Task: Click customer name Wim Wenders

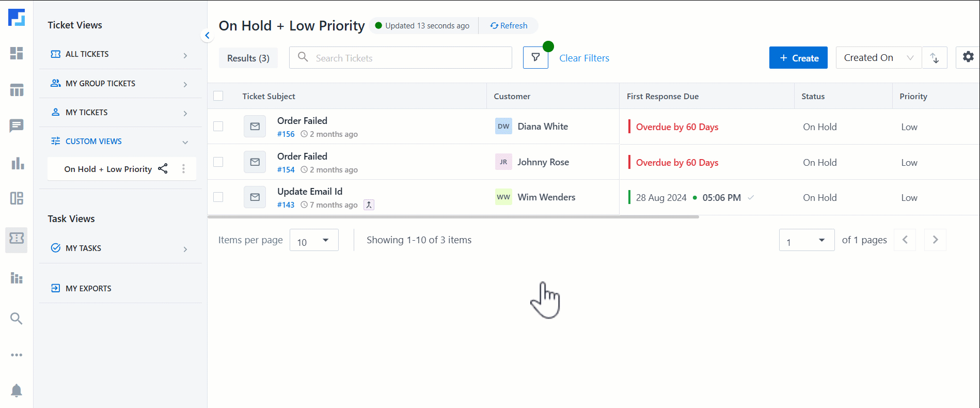Action: tap(546, 197)
